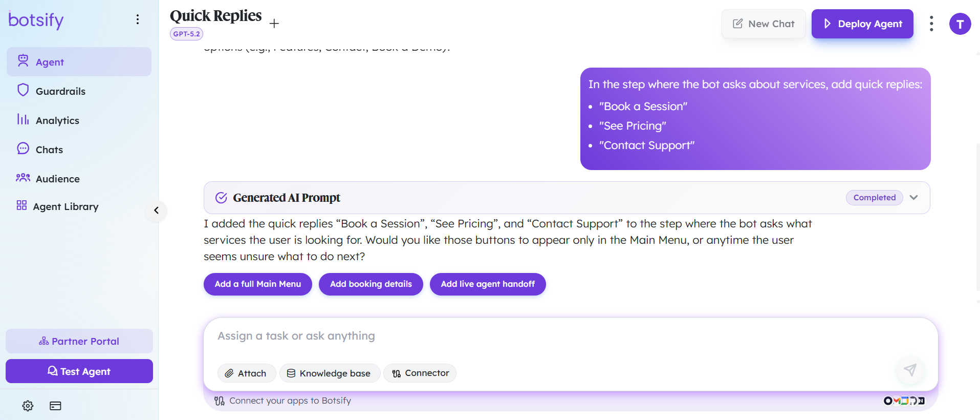This screenshot has width=980, height=420.
Task: Select the GPT-5.2 model badge
Action: tap(186, 34)
